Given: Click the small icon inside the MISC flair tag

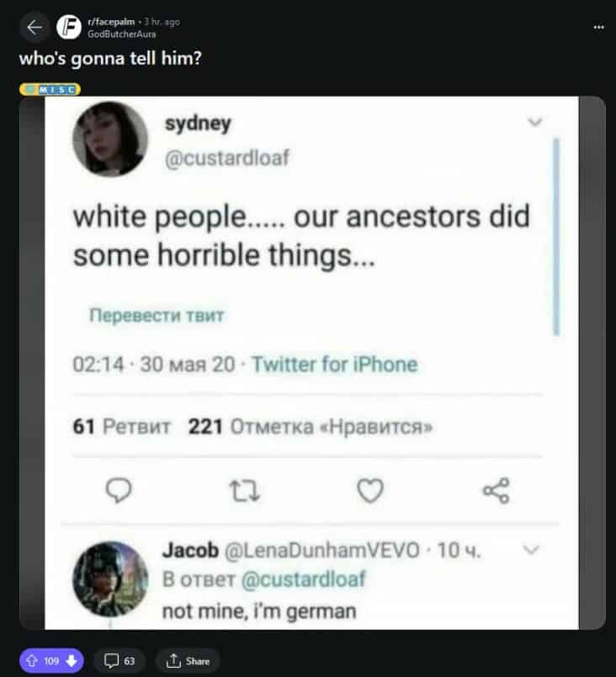Looking at the screenshot, I should point(29,89).
